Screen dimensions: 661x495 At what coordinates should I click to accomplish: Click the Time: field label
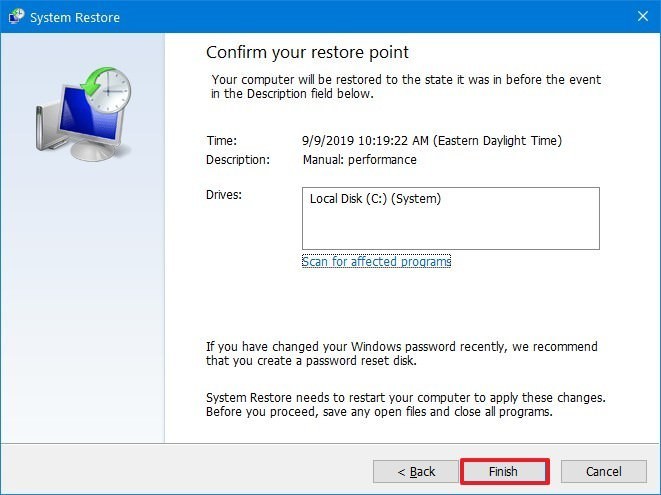point(222,141)
